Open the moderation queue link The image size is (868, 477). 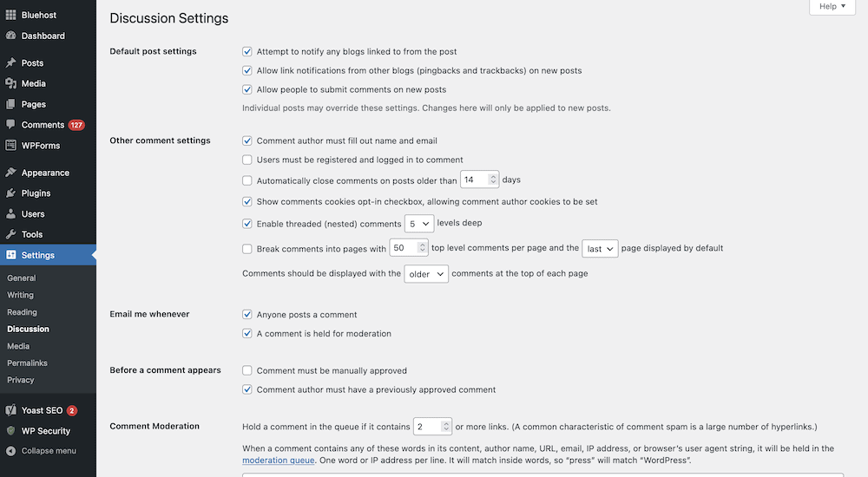coord(278,461)
